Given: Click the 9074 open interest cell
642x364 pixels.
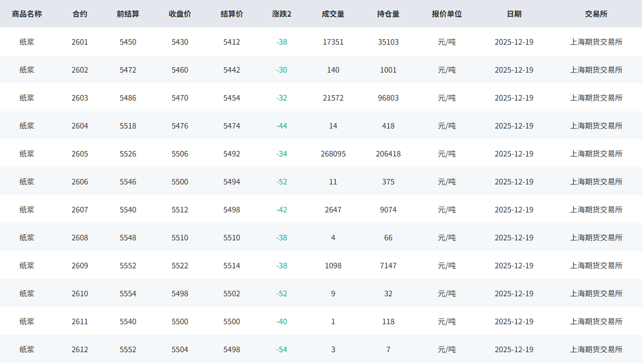Looking at the screenshot, I should [388, 210].
